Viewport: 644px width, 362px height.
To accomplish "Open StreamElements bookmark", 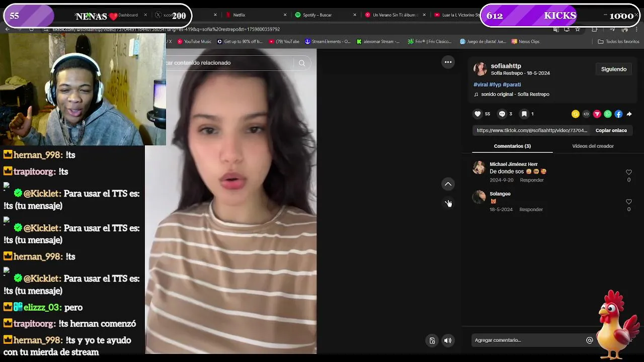I will pos(328,42).
